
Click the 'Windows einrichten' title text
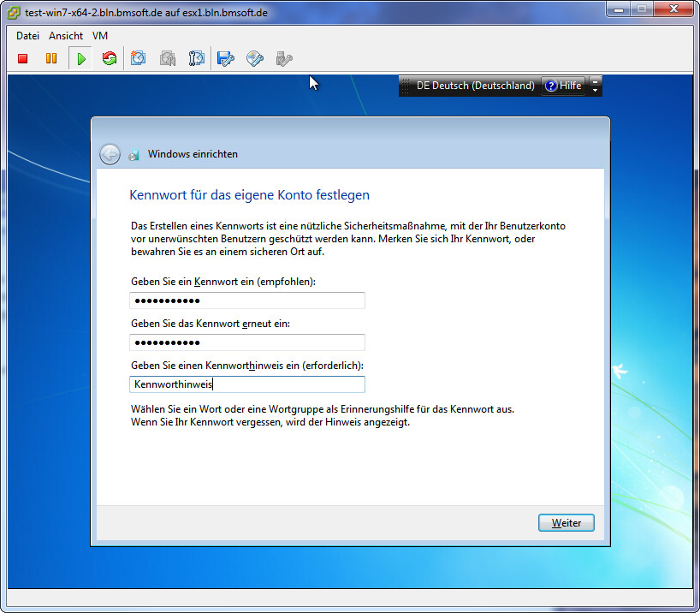click(193, 154)
